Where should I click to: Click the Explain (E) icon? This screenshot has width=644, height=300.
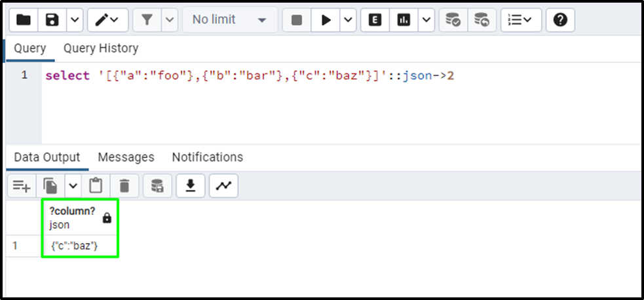(x=375, y=20)
